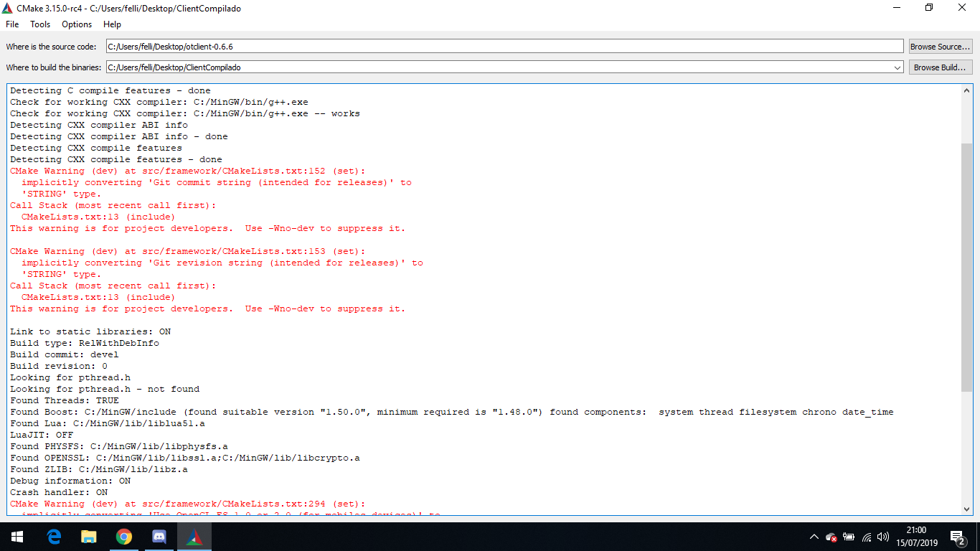Click the output log scrollbar down arrow
The image size is (980, 551).
pyautogui.click(x=967, y=509)
